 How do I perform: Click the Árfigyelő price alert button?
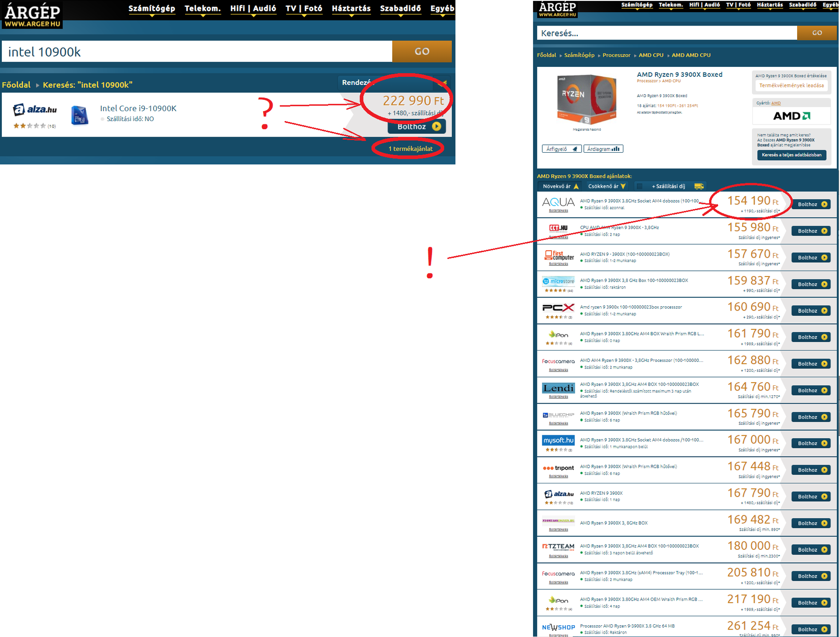[x=561, y=149]
